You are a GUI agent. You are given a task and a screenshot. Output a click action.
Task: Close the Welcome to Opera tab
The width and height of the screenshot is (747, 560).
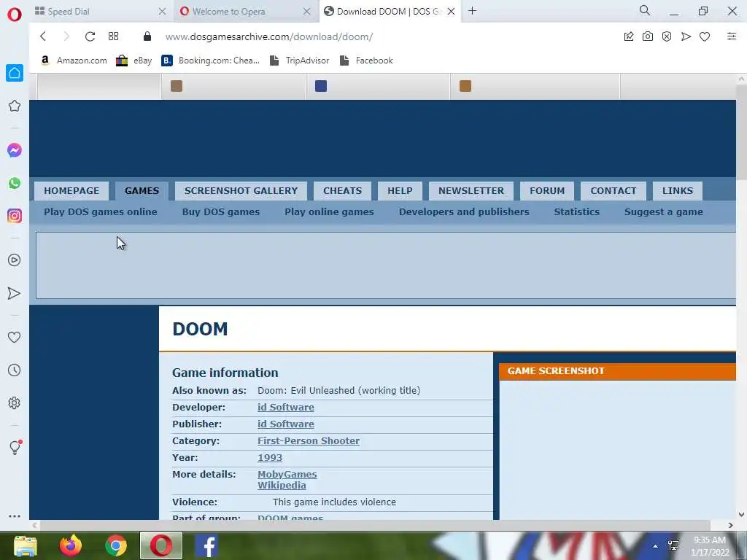click(x=307, y=12)
